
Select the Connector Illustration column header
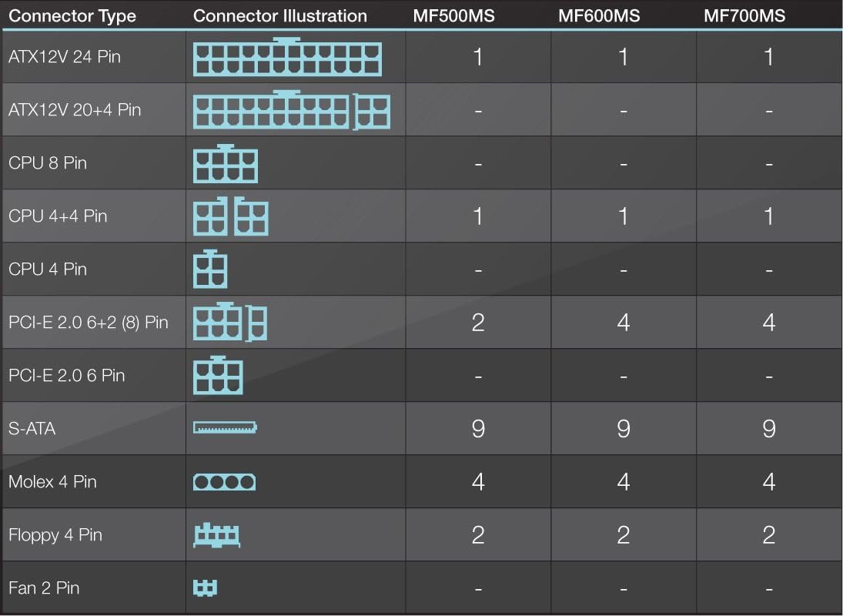click(280, 15)
